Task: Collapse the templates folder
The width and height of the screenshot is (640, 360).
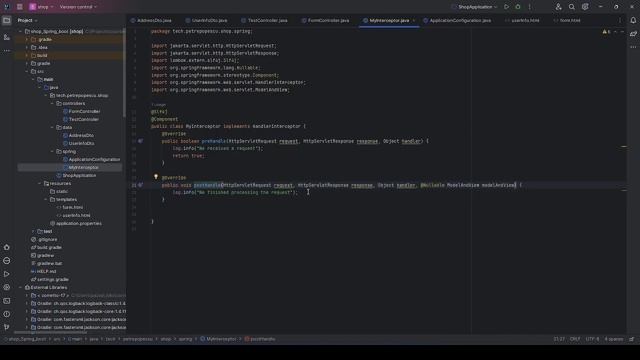Action: (46, 200)
